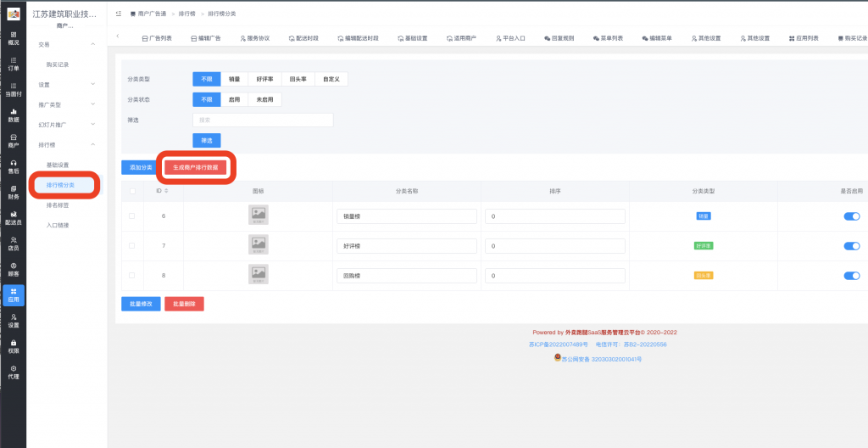Click the red 批量删除 button
This screenshot has width=868, height=448.
tap(184, 304)
